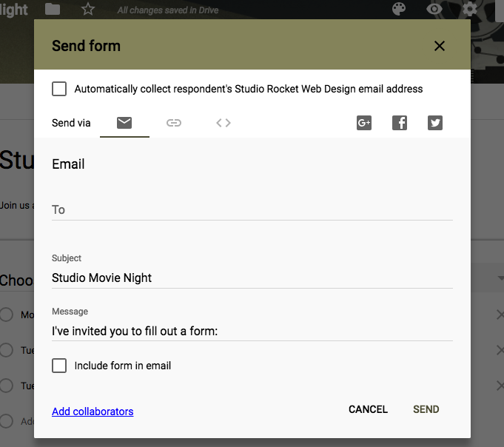Click the move to folder icon

[53, 9]
